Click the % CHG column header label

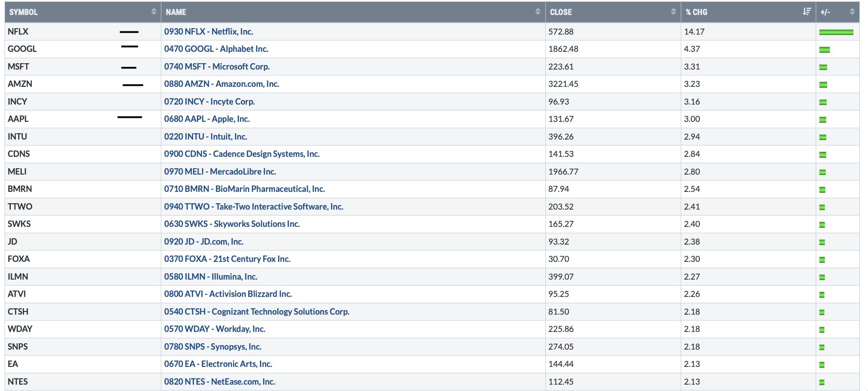coord(697,12)
